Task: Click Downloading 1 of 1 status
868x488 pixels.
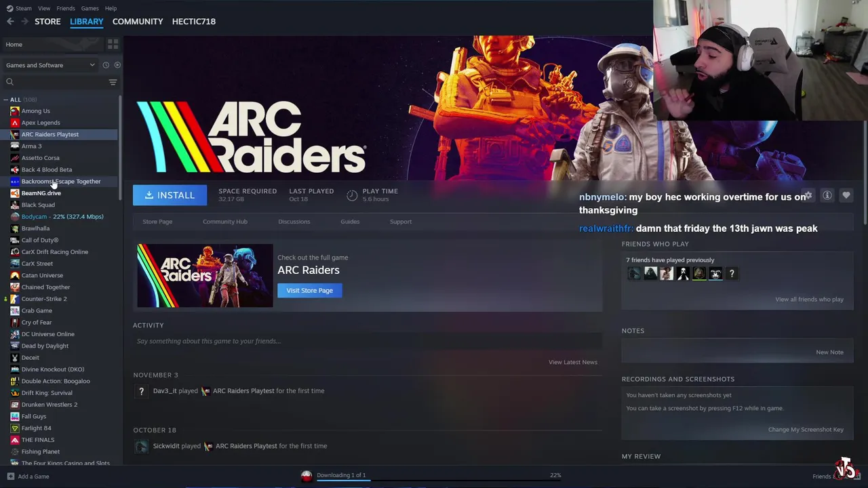Action: (x=341, y=475)
